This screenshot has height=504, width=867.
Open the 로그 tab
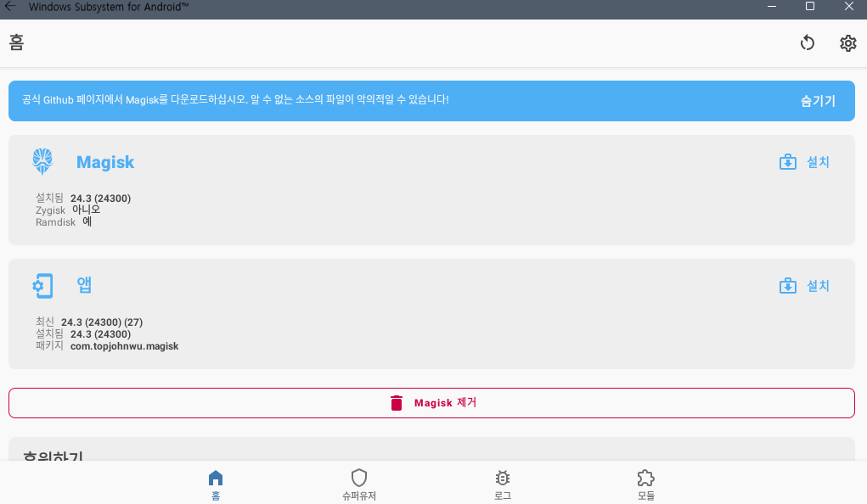tap(502, 484)
